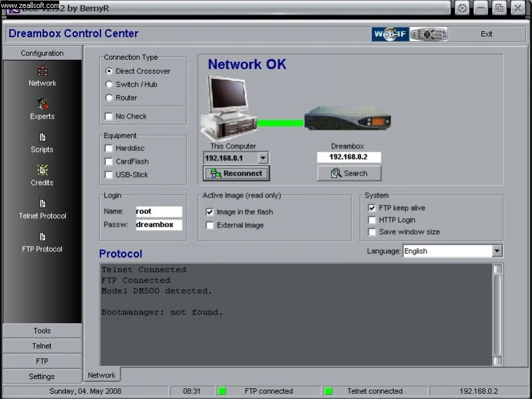Screen dimensions: 532x399
Task: Click the Protocol log scrollbar up arrow
Action: click(497, 269)
